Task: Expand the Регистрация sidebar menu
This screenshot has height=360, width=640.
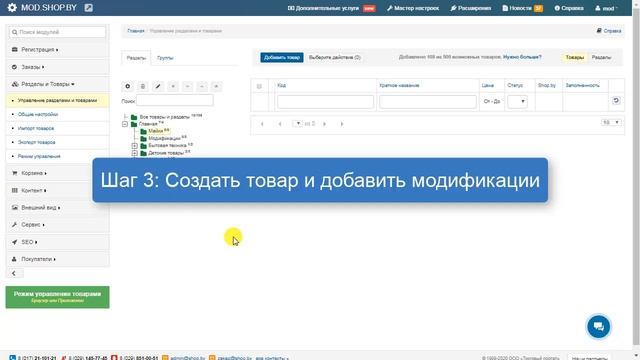Action: pyautogui.click(x=58, y=49)
